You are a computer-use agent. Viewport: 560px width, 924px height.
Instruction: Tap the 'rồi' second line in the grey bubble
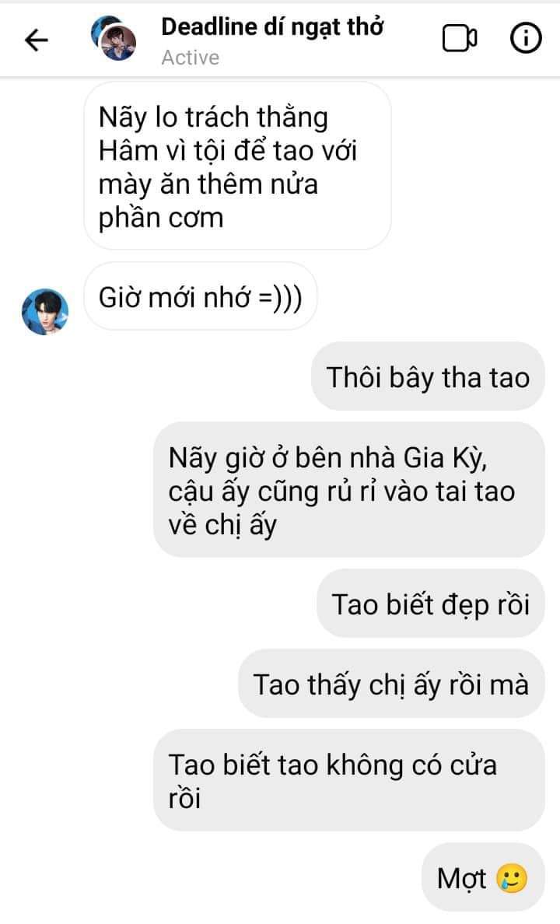184,799
